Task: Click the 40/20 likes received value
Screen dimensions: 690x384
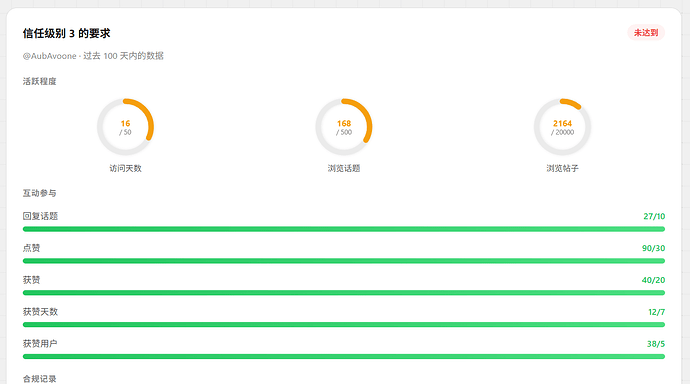Action: pos(653,280)
